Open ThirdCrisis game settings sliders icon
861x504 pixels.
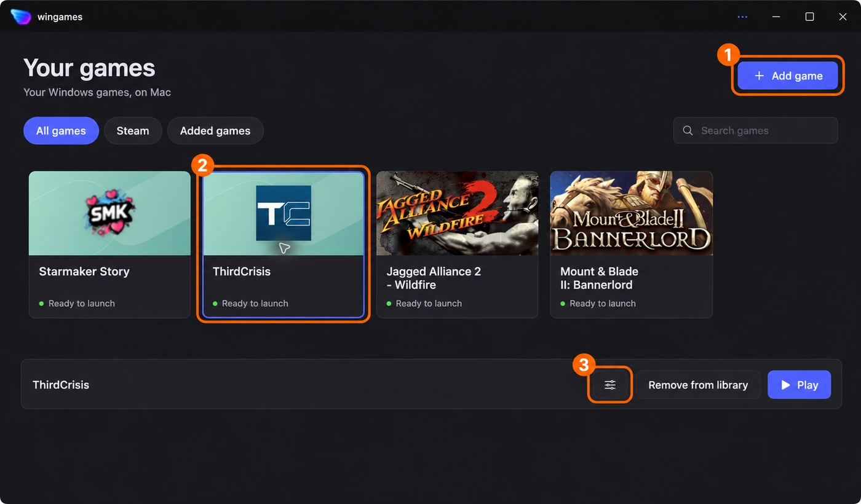pos(610,385)
